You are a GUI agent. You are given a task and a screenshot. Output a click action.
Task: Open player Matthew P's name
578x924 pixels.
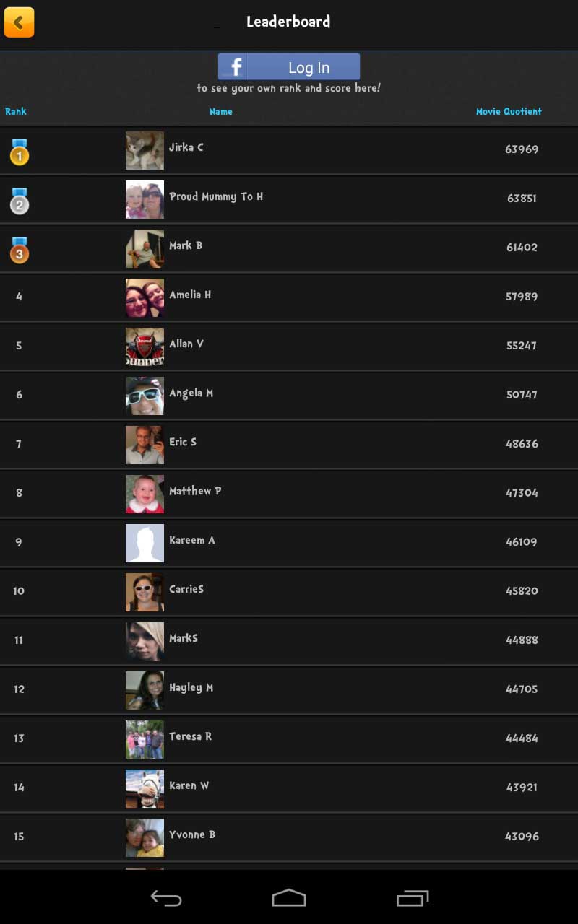point(195,491)
